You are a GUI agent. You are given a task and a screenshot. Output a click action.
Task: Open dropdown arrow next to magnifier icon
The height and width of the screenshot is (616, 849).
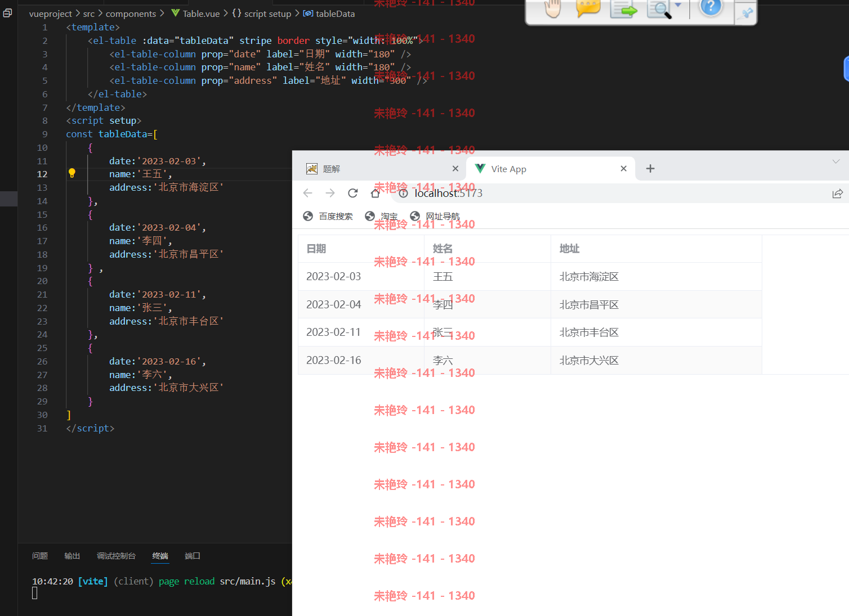coord(678,5)
